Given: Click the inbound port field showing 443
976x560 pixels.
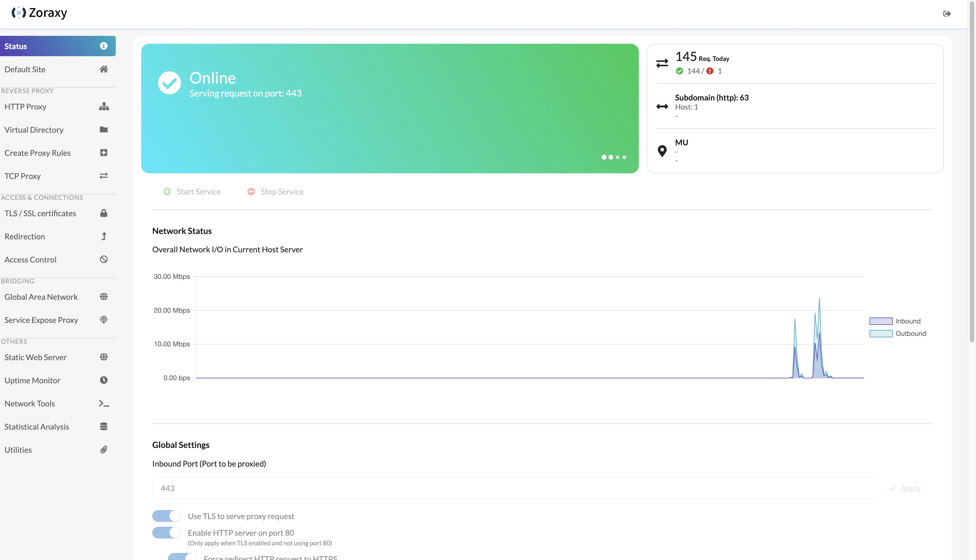Looking at the screenshot, I should 515,488.
